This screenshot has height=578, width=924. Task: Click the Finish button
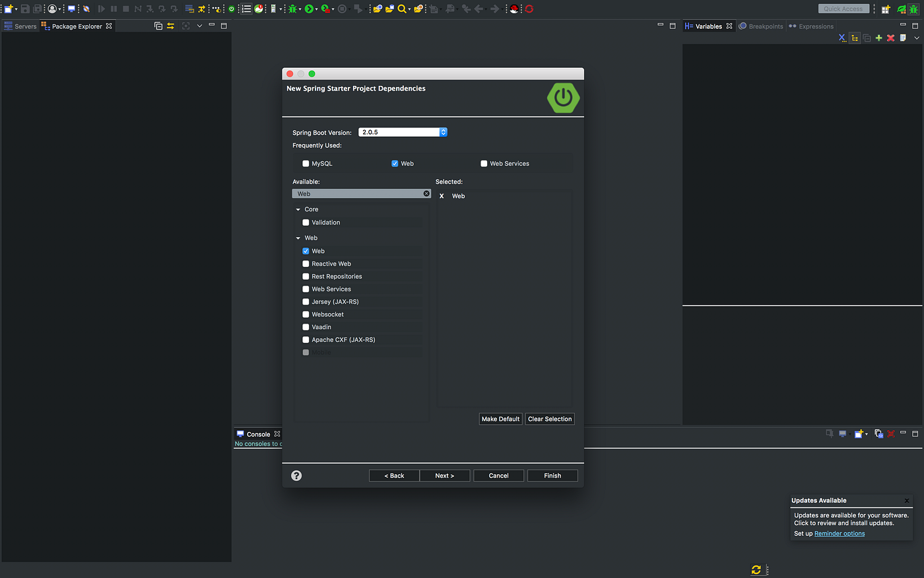click(552, 476)
